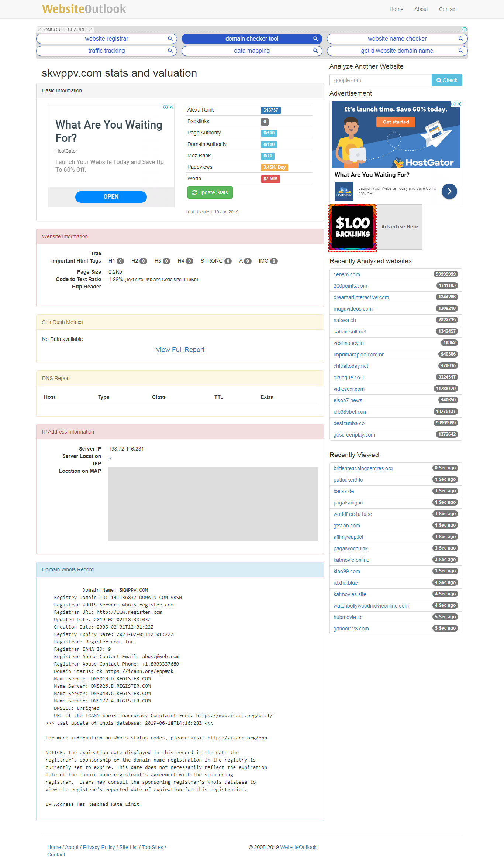This screenshot has height=862, width=504.
Task: Click footer Privacy Policy link
Action: click(99, 847)
